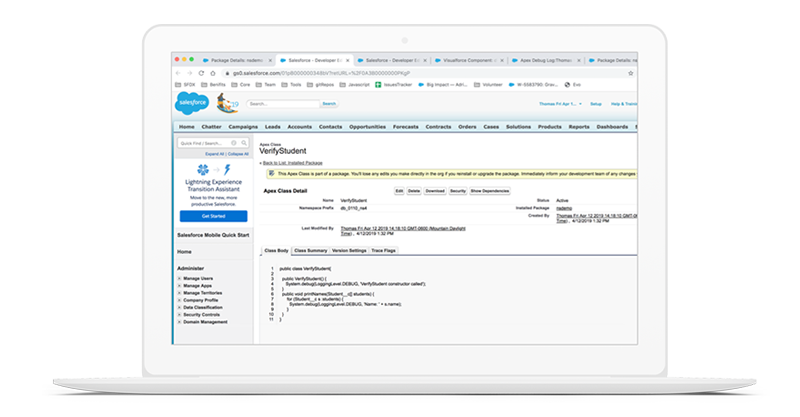Open the Thomas user menu dropdown
The height and width of the screenshot is (417, 800).
pos(560,104)
